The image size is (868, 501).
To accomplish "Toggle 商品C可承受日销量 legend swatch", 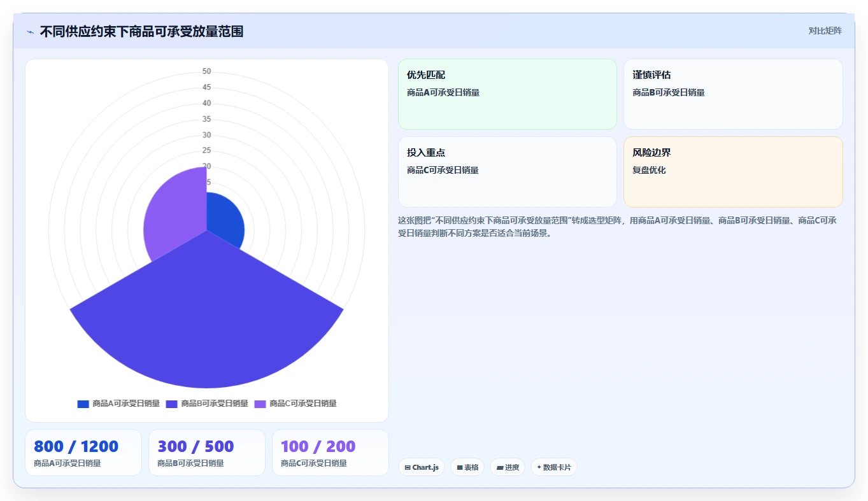I will click(x=260, y=404).
